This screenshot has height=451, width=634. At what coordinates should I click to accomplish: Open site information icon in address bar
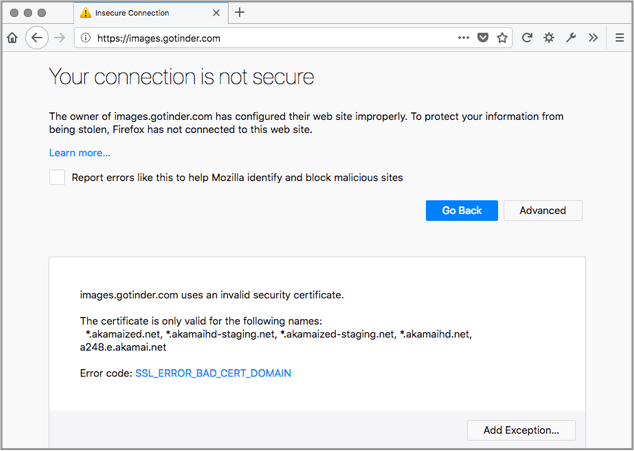pos(85,38)
